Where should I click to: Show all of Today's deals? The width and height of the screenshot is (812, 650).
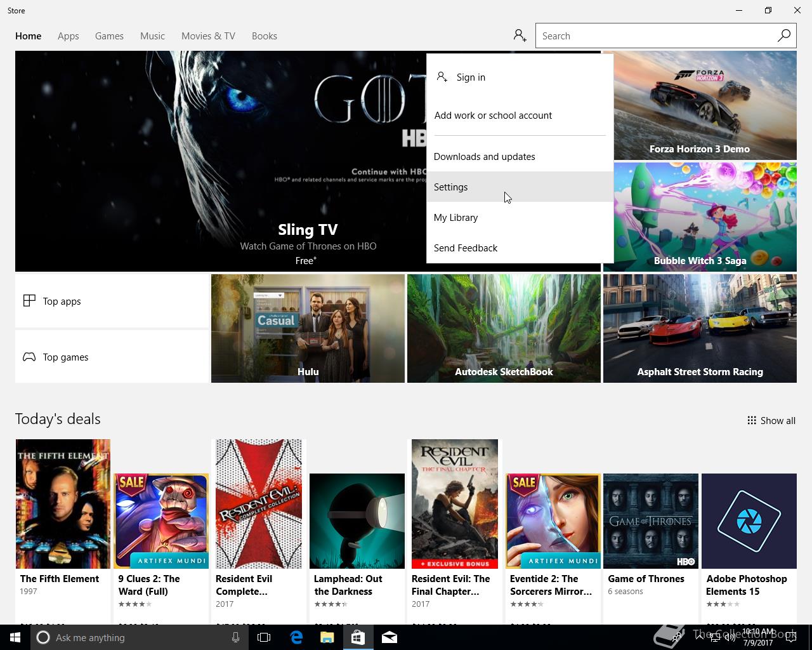point(771,420)
